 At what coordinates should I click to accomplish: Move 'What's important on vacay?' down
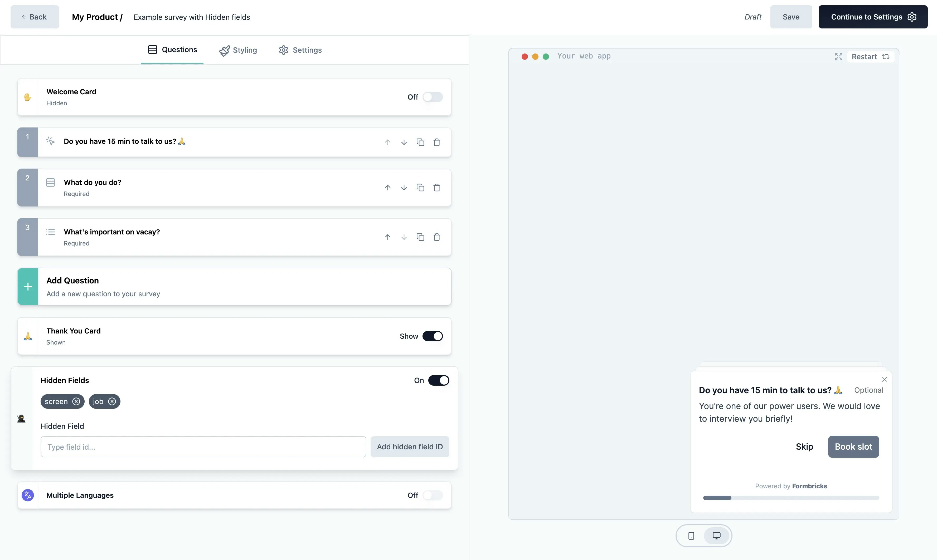pyautogui.click(x=404, y=237)
